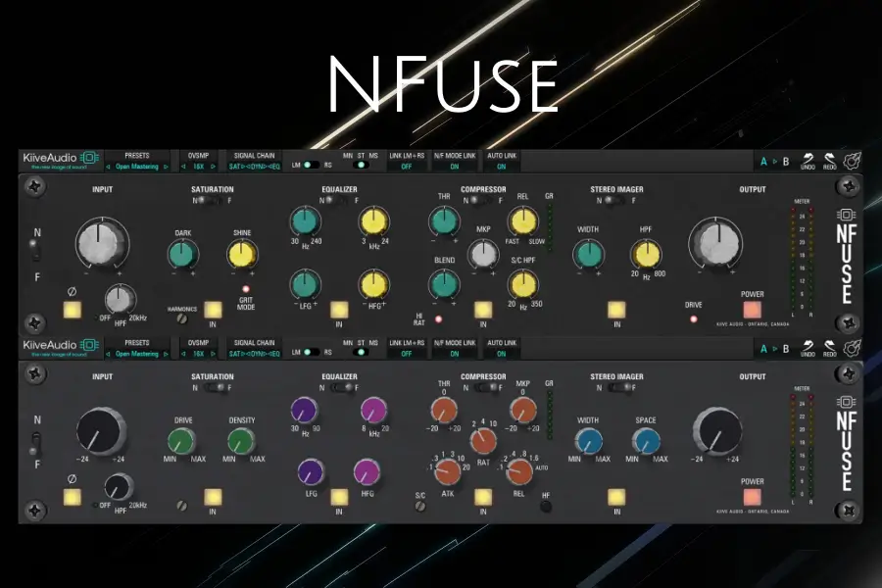Screen dimensions: 882x588
Task: Click Power button on lower unit
Action: click(x=752, y=498)
